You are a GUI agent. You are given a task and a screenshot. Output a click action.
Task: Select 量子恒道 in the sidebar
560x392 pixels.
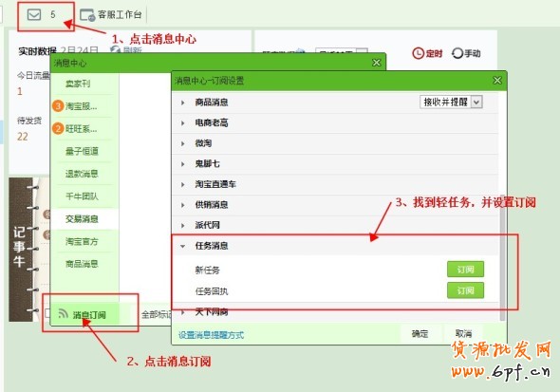[x=82, y=151]
